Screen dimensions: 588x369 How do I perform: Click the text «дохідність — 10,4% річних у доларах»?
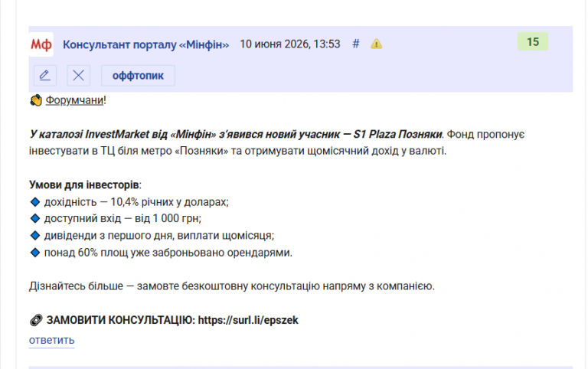tap(136, 202)
